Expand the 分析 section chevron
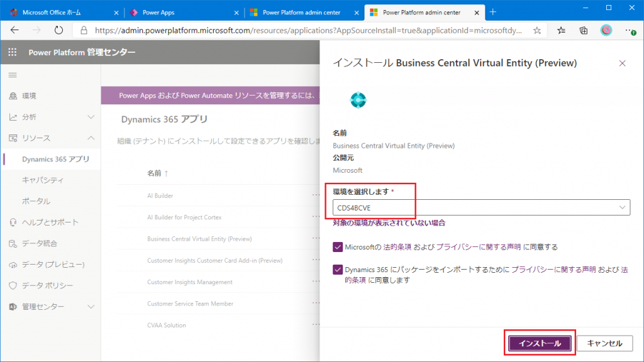The width and height of the screenshot is (644, 362). [91, 117]
